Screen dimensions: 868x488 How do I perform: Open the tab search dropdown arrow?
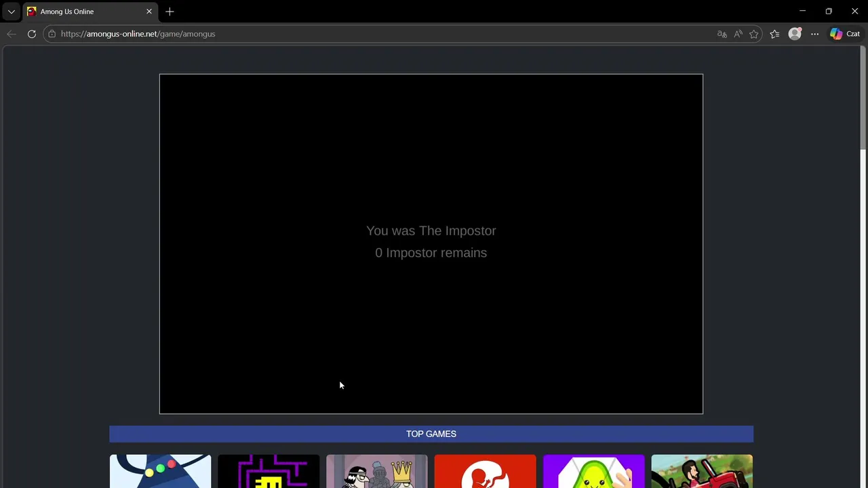pyautogui.click(x=11, y=12)
